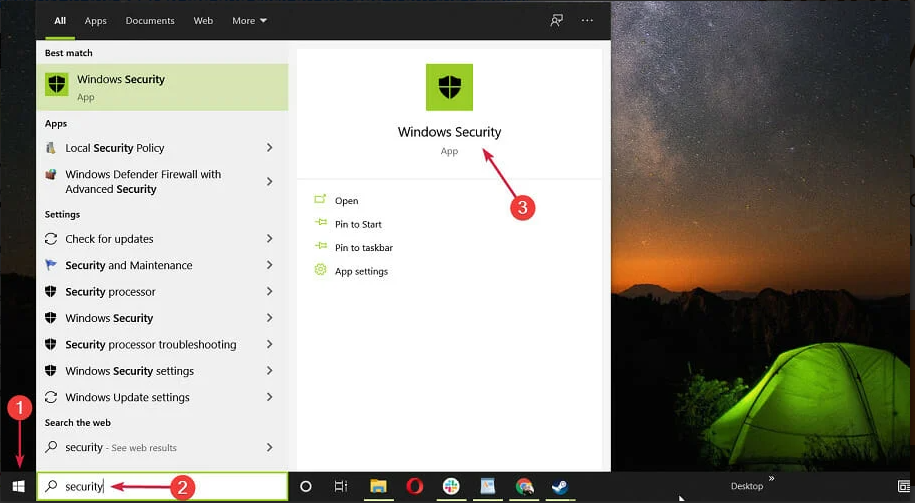The image size is (915, 503).
Task: Launch File Explorer from the taskbar
Action: [x=378, y=487]
